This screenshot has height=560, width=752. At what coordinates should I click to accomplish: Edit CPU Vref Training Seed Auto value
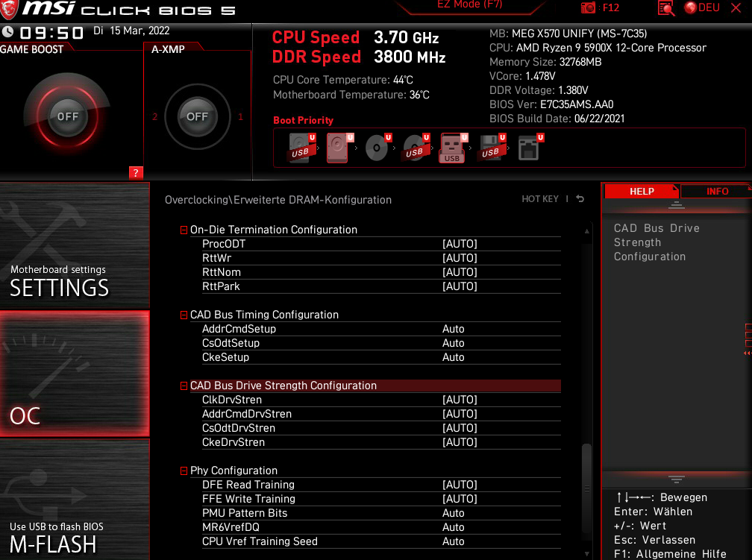pyautogui.click(x=454, y=541)
